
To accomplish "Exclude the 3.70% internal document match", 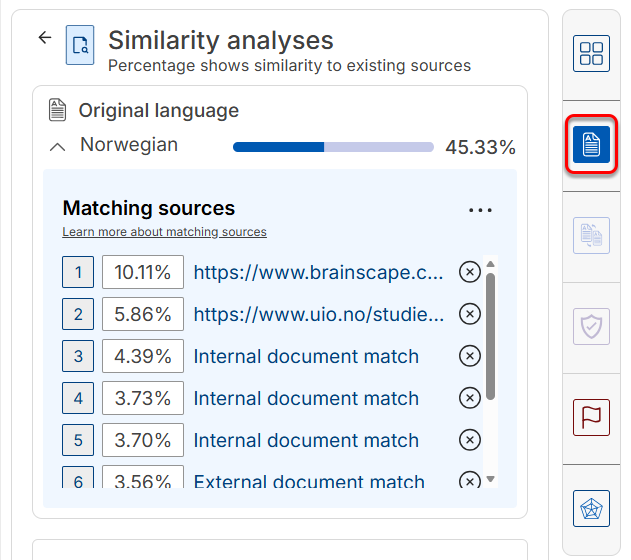I will coord(470,440).
